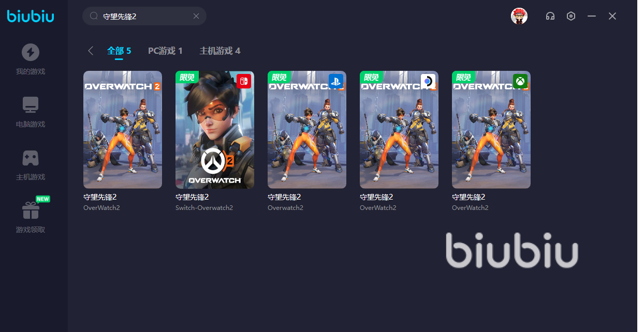Select the console games controller icon

pyautogui.click(x=31, y=158)
